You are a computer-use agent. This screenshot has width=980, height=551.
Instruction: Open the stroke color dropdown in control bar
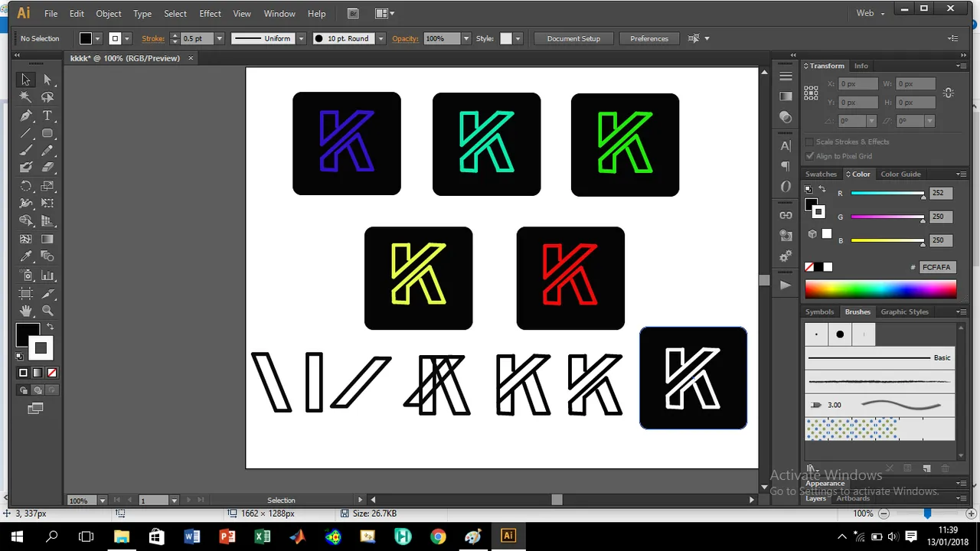[x=126, y=38]
